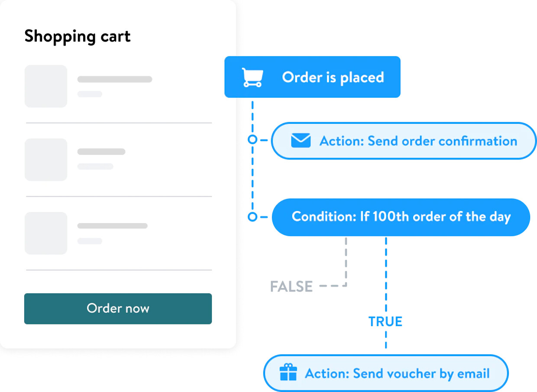Screen dimensions: 537x392
Task: Click the TRUE branch label
Action: pos(385,321)
